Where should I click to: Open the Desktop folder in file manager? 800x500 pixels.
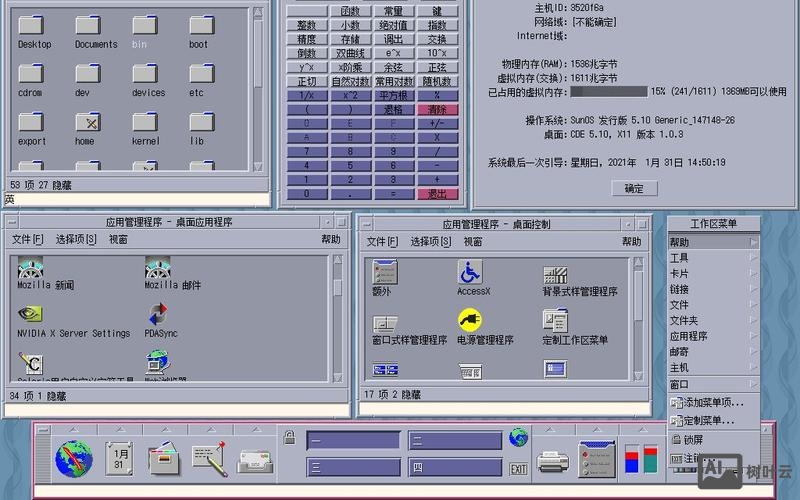click(x=31, y=26)
